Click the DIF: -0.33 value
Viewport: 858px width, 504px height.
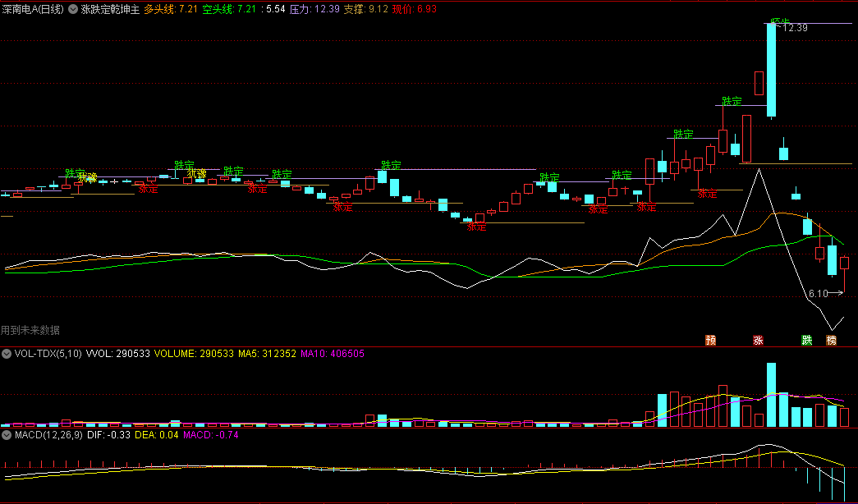(109, 435)
